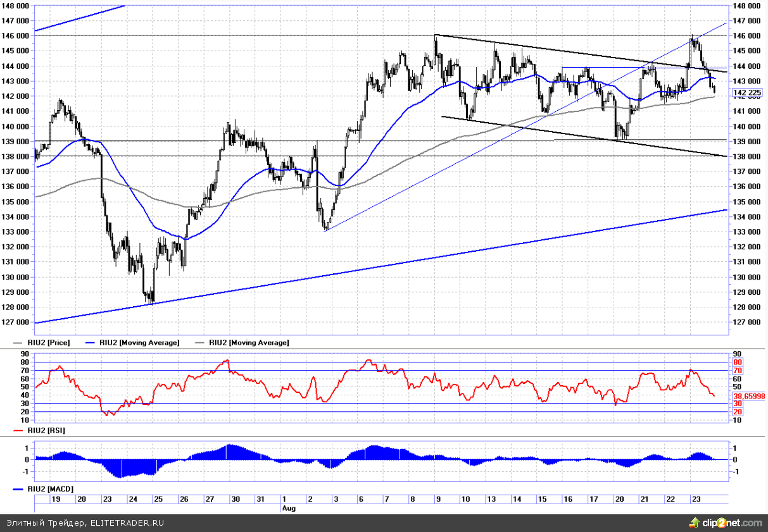Click the current price tag 142 225

(747, 93)
